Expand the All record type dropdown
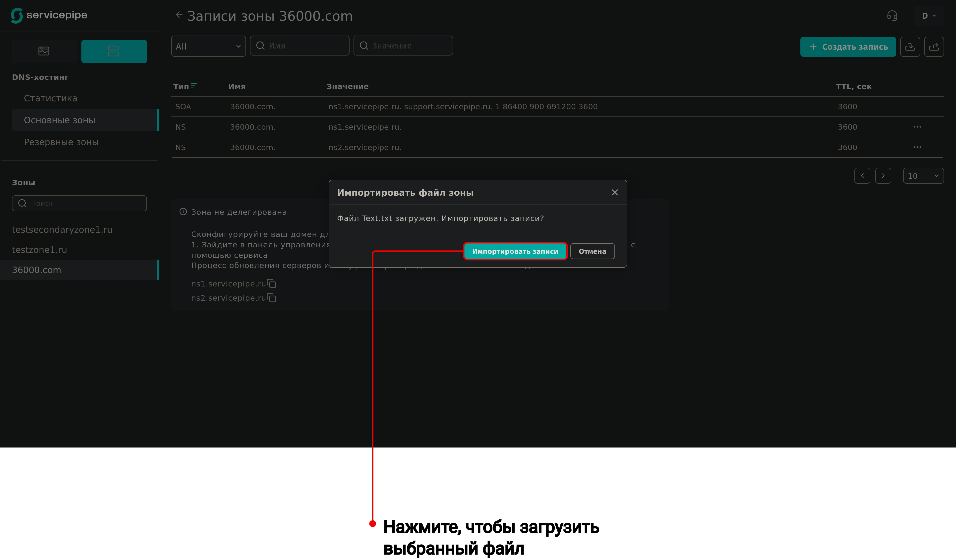This screenshot has width=956, height=560. pos(208,46)
